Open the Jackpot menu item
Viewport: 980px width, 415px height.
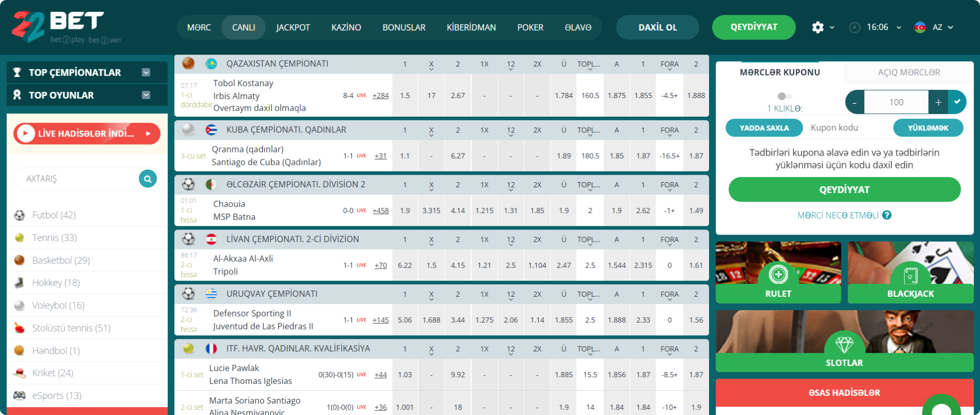tap(293, 27)
